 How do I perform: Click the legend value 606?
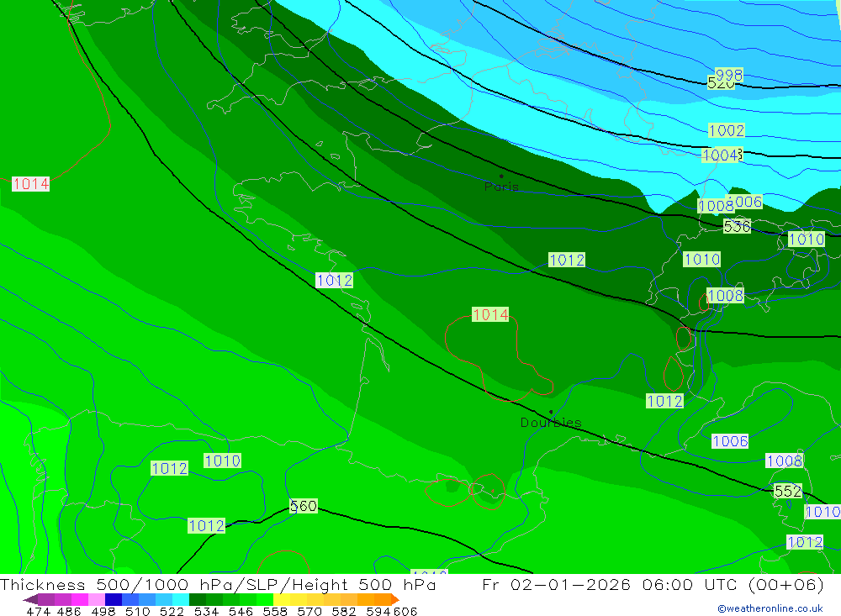[405, 612]
